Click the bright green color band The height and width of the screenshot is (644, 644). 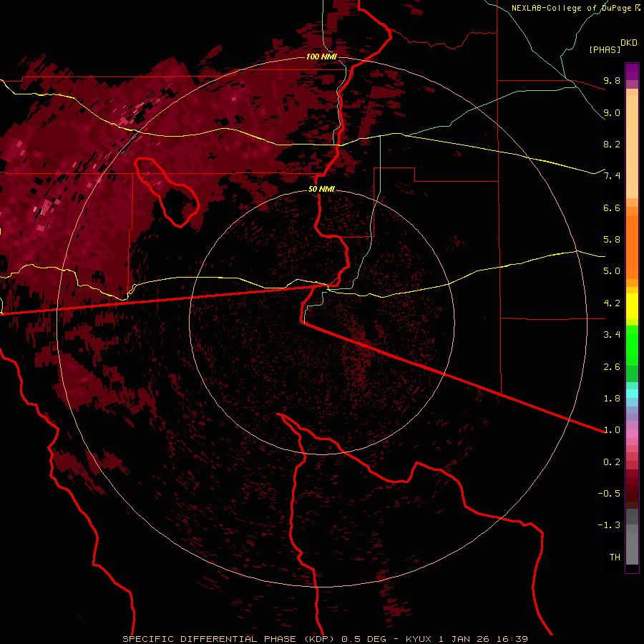632,345
